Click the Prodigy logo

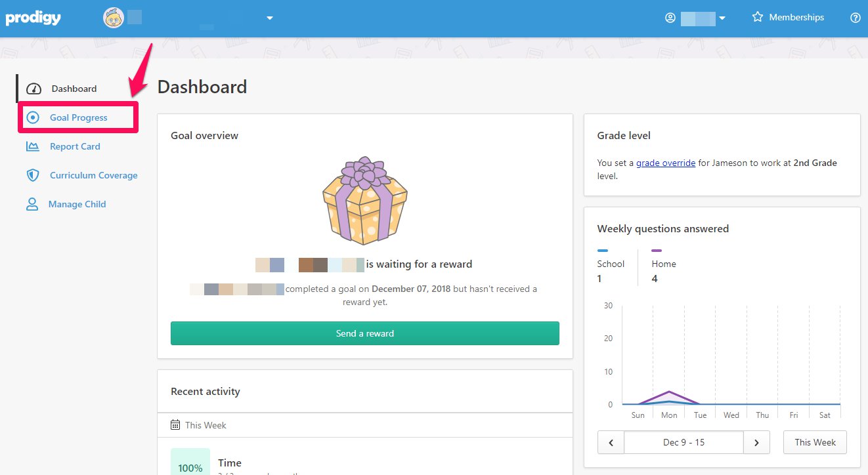(x=33, y=18)
